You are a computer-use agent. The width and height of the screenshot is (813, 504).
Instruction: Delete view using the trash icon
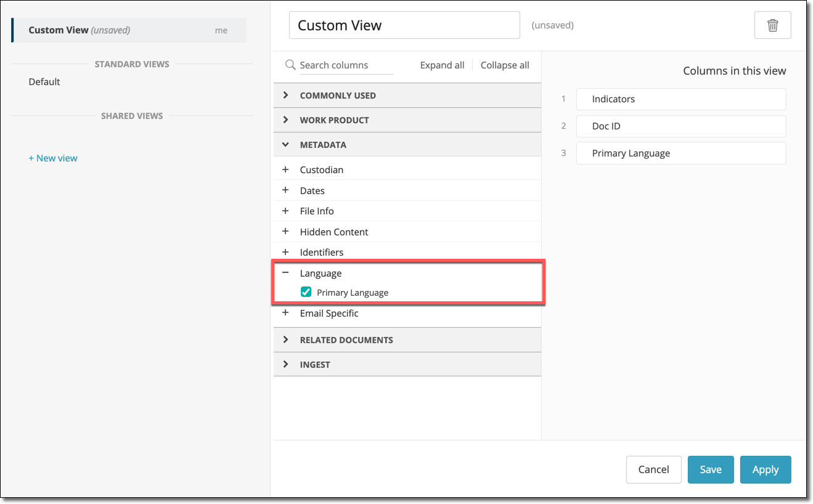(772, 25)
